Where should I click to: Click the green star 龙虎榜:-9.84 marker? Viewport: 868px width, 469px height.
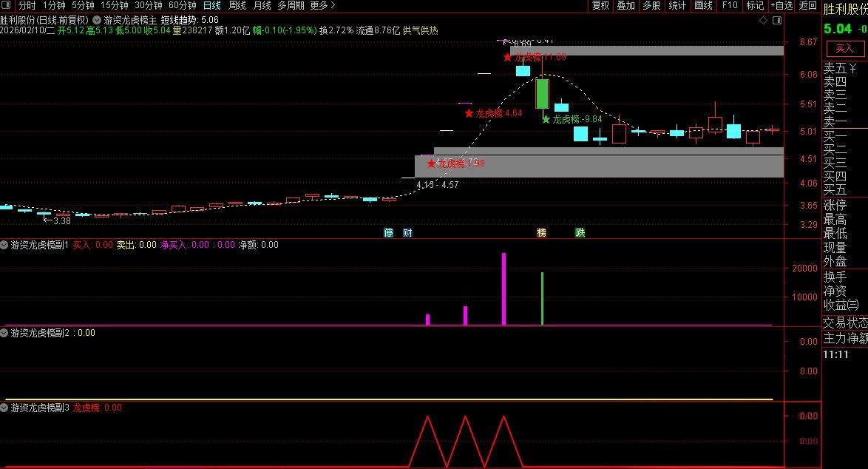coord(546,118)
